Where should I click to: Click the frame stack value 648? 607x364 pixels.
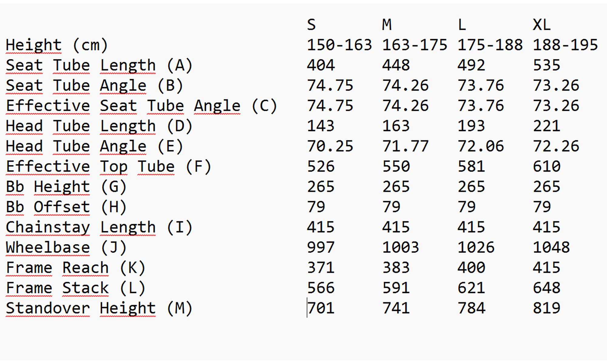tap(547, 288)
